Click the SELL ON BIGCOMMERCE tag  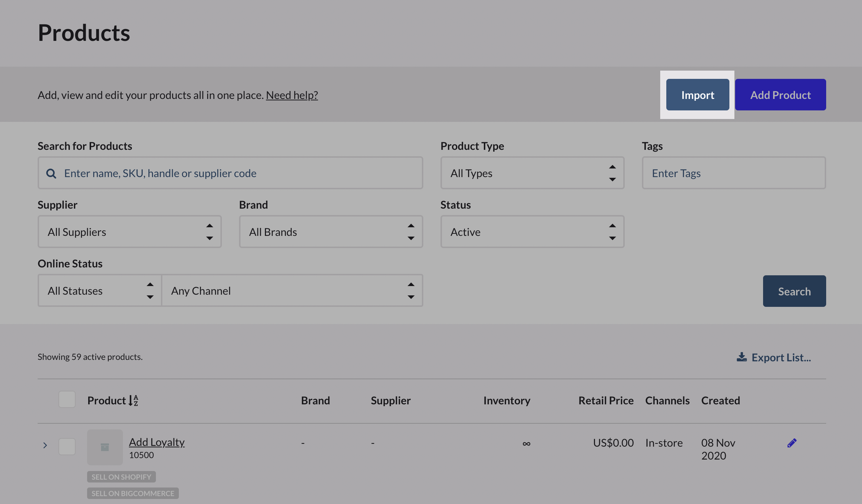(x=133, y=493)
